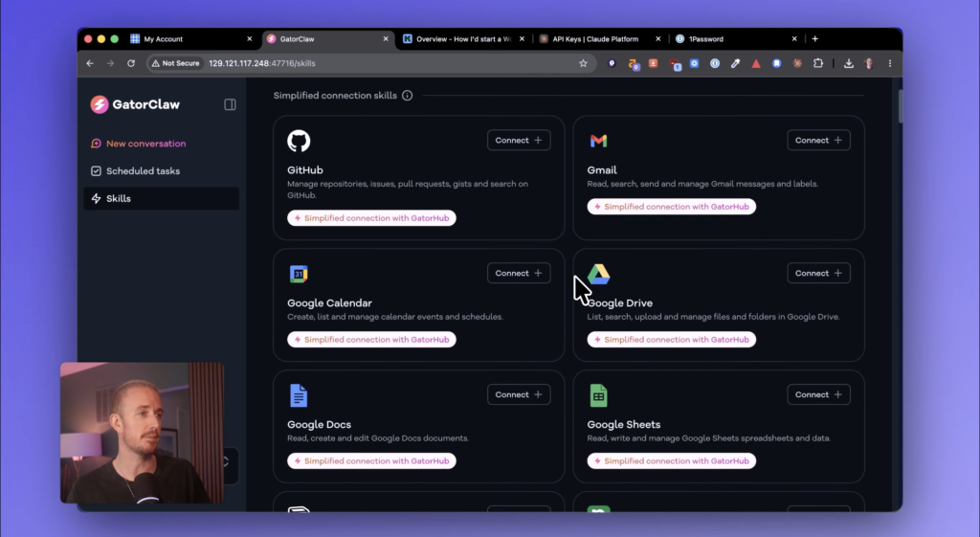
Task: Click "Read, create and edit Google Docs documents."
Action: (x=378, y=438)
